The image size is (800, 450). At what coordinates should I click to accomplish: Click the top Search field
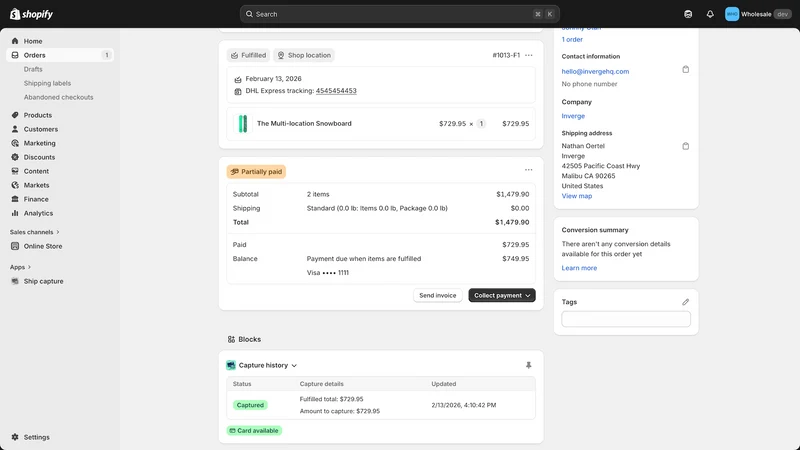pyautogui.click(x=399, y=14)
